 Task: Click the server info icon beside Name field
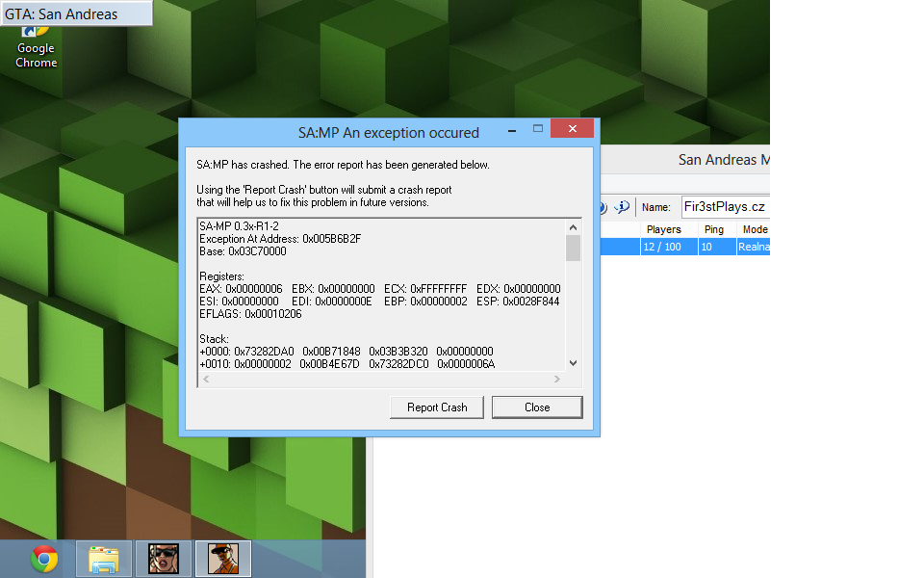[622, 207]
